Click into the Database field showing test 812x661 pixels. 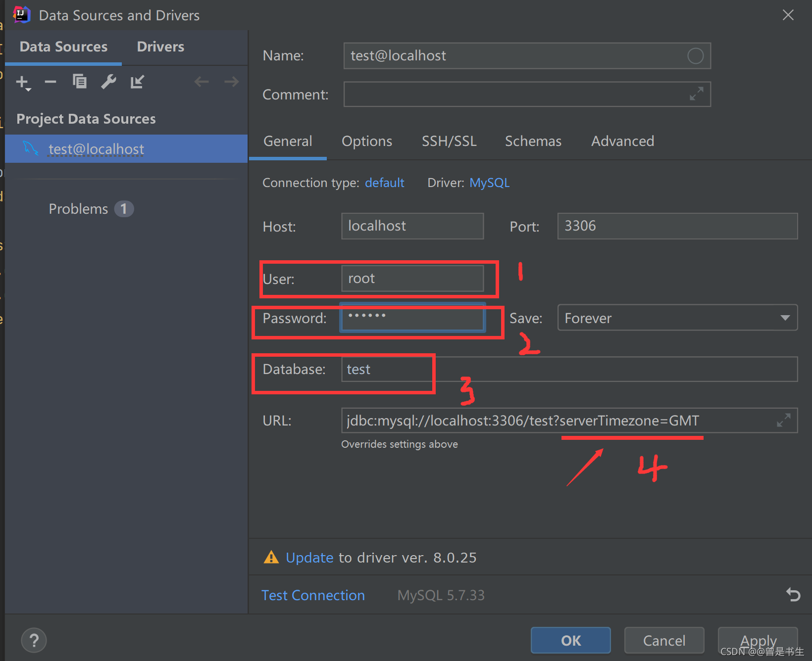point(569,369)
